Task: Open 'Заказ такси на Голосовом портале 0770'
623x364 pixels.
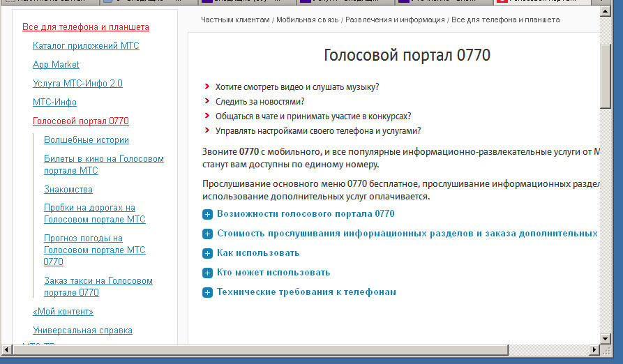Action: click(98, 286)
